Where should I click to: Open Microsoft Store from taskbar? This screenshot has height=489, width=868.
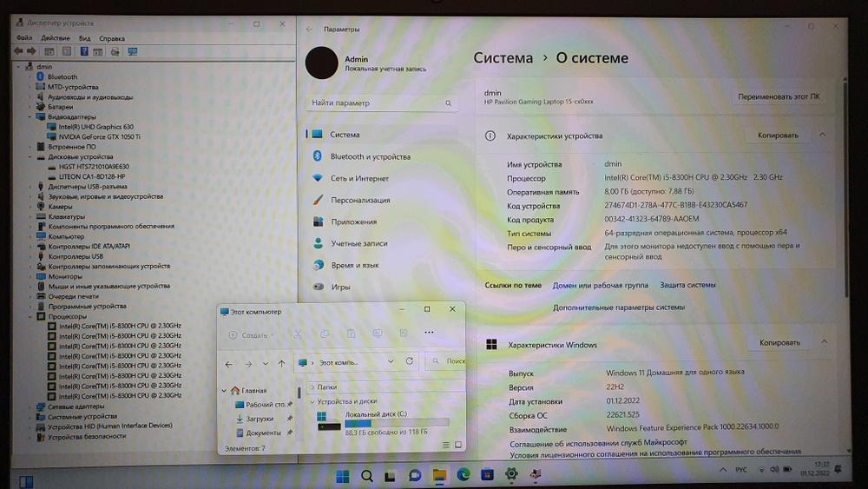click(x=487, y=474)
